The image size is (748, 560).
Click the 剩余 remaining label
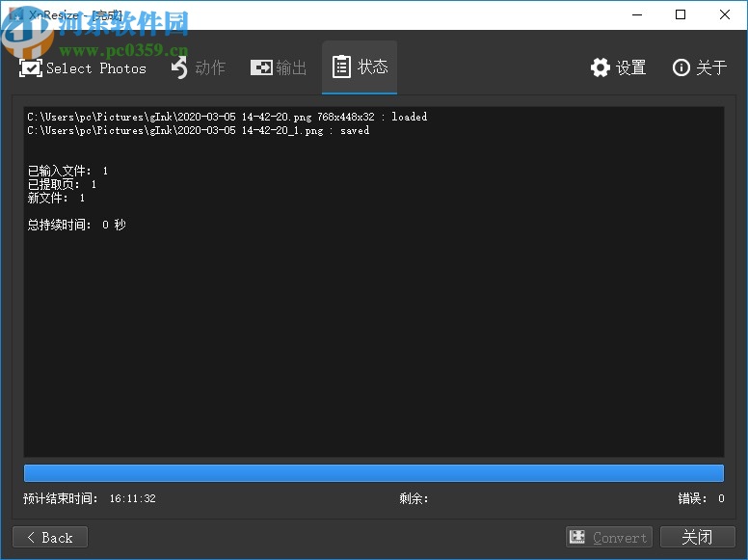coord(414,498)
